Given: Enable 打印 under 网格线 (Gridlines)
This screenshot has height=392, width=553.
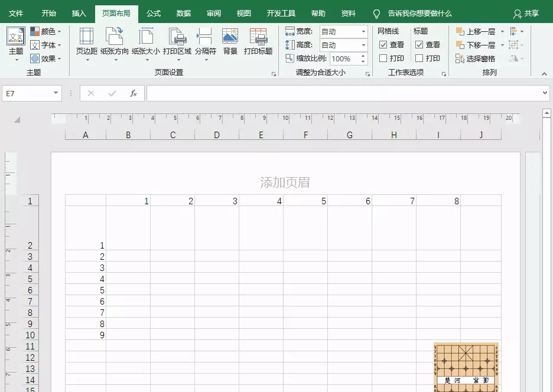Looking at the screenshot, I should click(385, 57).
